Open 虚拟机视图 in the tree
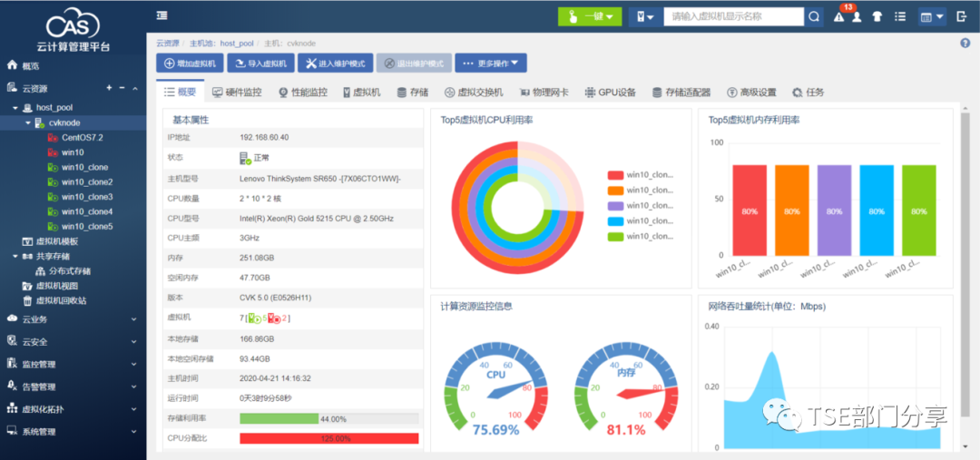The height and width of the screenshot is (460, 980). (x=57, y=286)
